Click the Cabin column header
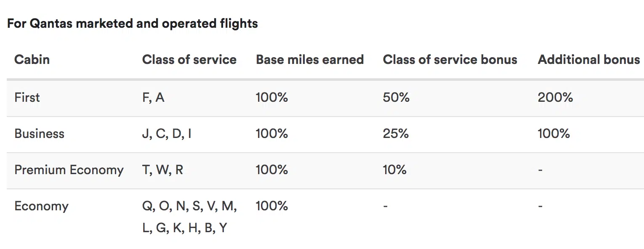 click(x=32, y=59)
